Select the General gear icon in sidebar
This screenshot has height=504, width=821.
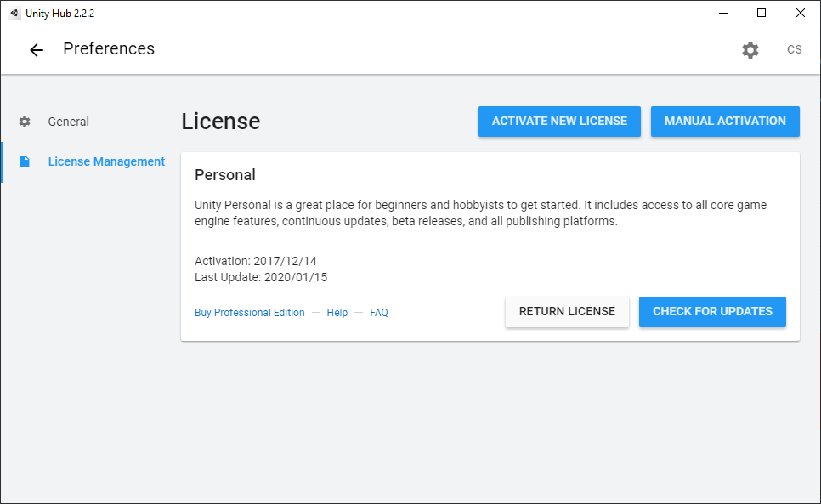tap(25, 122)
